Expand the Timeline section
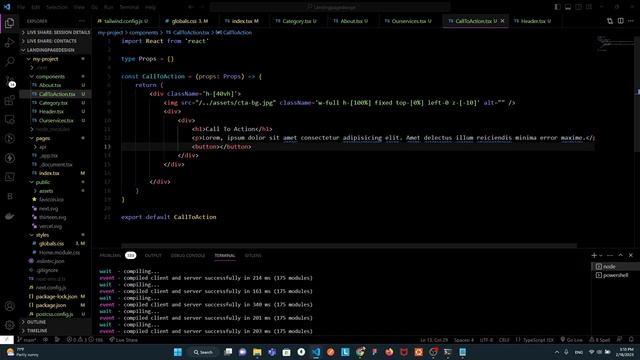The height and width of the screenshot is (360, 640). tap(56, 331)
